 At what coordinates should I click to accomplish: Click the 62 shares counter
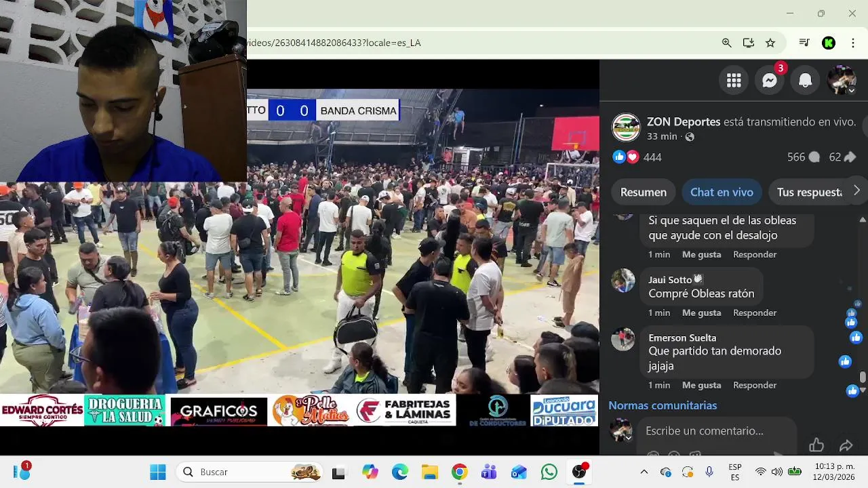click(842, 157)
